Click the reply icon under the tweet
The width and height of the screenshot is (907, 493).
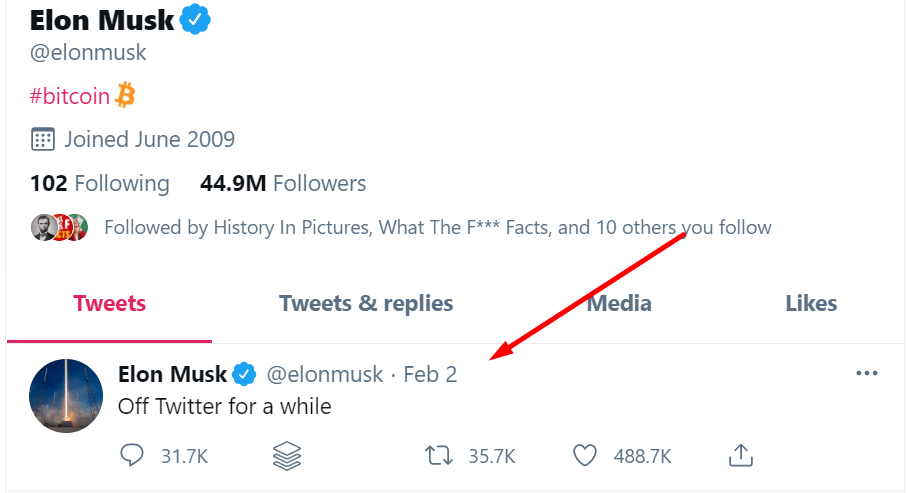point(133,456)
